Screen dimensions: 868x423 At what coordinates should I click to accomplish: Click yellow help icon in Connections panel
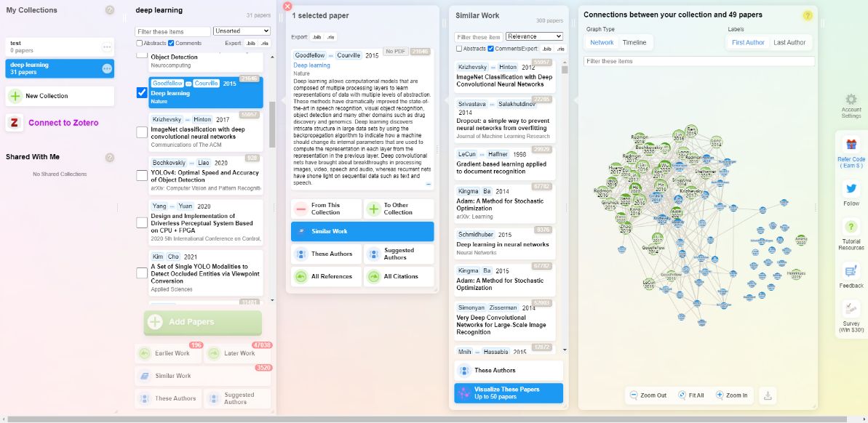pyautogui.click(x=808, y=15)
